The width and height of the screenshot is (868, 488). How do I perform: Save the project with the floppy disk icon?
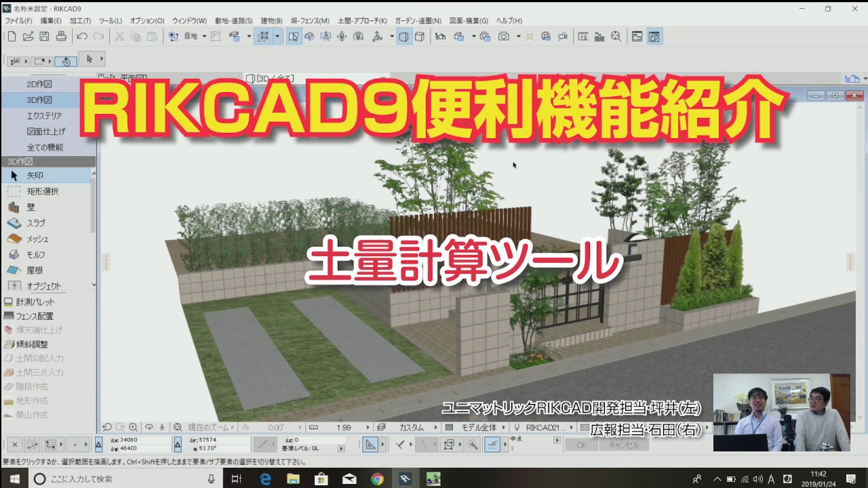click(44, 37)
